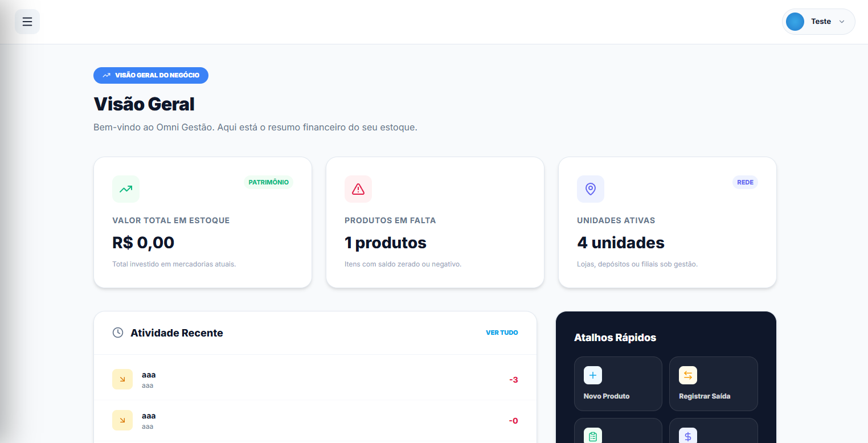Click the Visão Geral page title
The height and width of the screenshot is (443, 868).
tap(144, 104)
